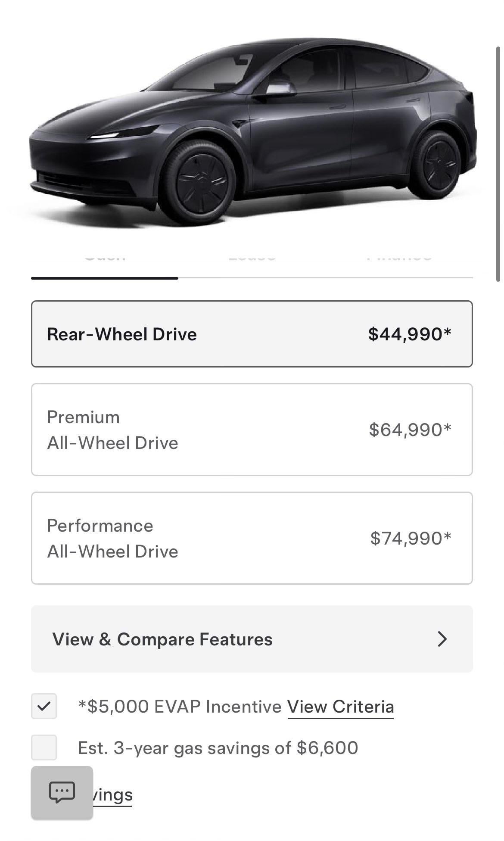Image resolution: width=504 pixels, height=841 pixels.
Task: Click the gas savings estimate text
Action: pos(218,748)
